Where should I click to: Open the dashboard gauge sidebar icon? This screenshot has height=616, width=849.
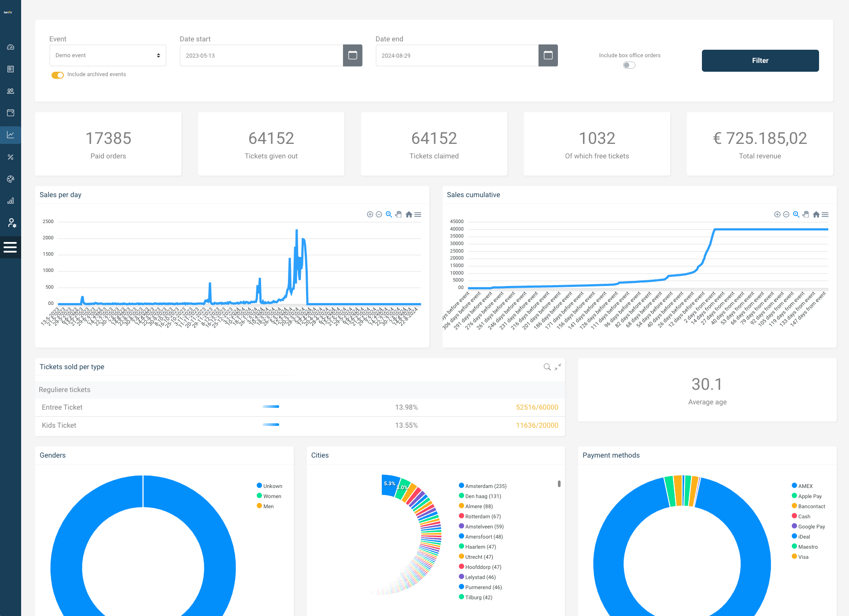(x=11, y=47)
